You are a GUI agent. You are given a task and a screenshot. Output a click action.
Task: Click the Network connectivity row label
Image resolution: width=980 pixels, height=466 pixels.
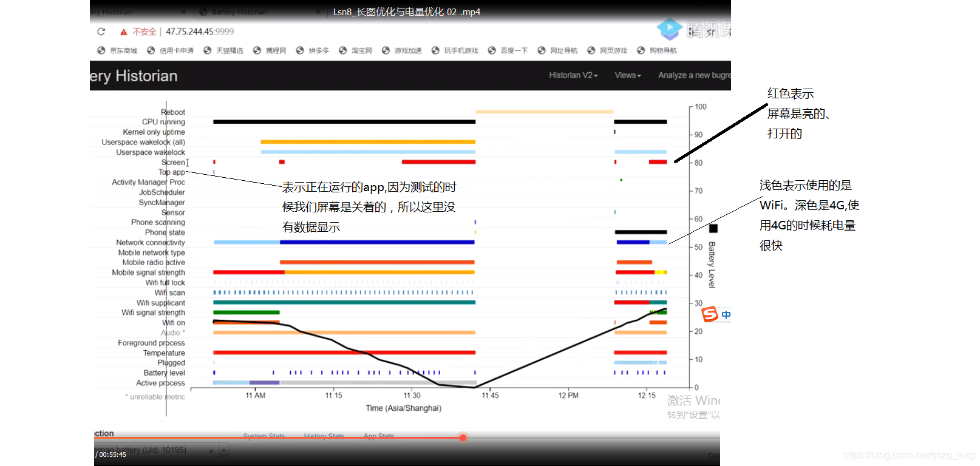[x=151, y=243]
